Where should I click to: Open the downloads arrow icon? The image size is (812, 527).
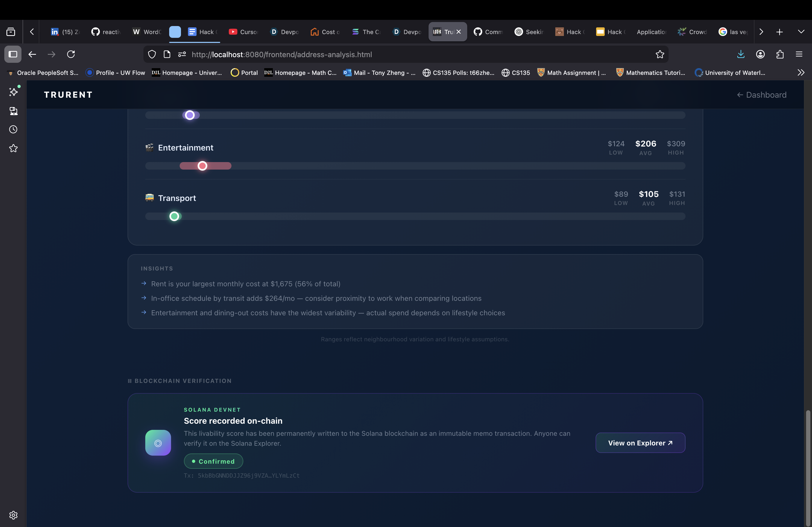tap(741, 54)
